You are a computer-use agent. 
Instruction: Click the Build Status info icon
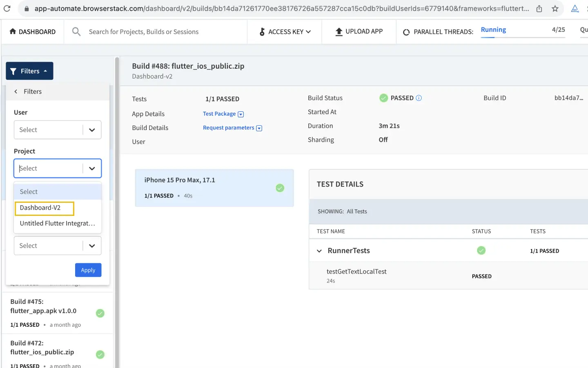point(419,98)
